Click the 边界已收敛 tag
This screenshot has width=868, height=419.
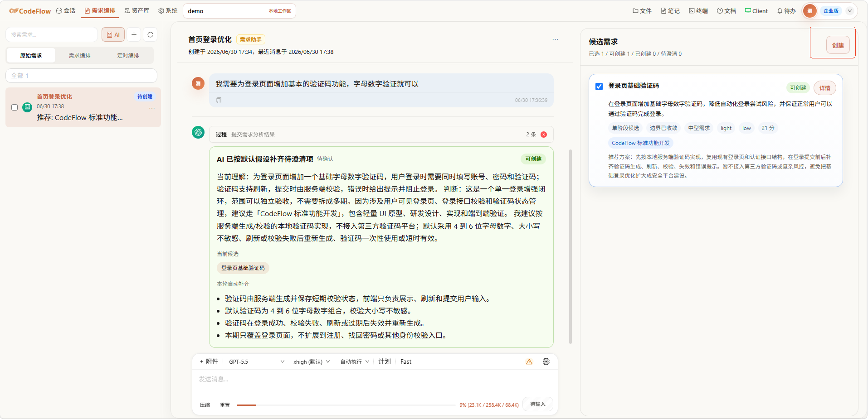[x=663, y=128]
